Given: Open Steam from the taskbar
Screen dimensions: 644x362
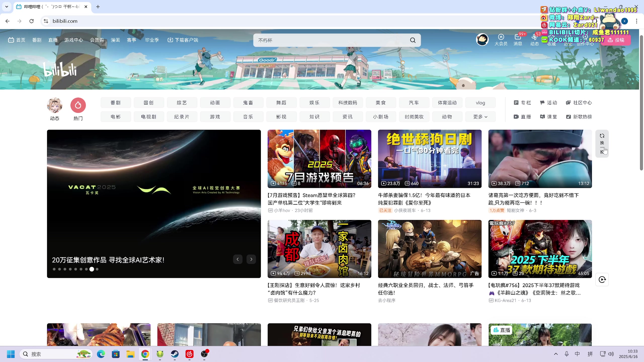Looking at the screenshot, I should [x=175, y=354].
